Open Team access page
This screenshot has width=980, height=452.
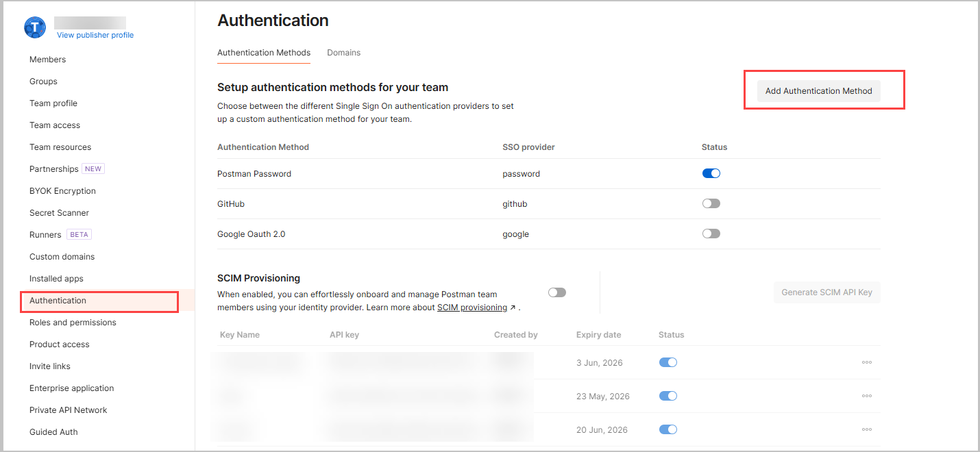[55, 125]
